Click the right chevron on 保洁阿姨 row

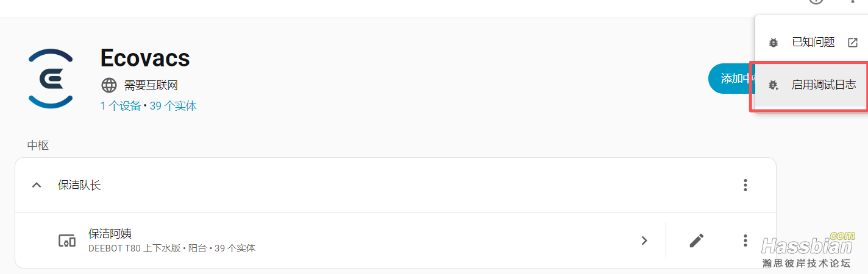pyautogui.click(x=644, y=241)
